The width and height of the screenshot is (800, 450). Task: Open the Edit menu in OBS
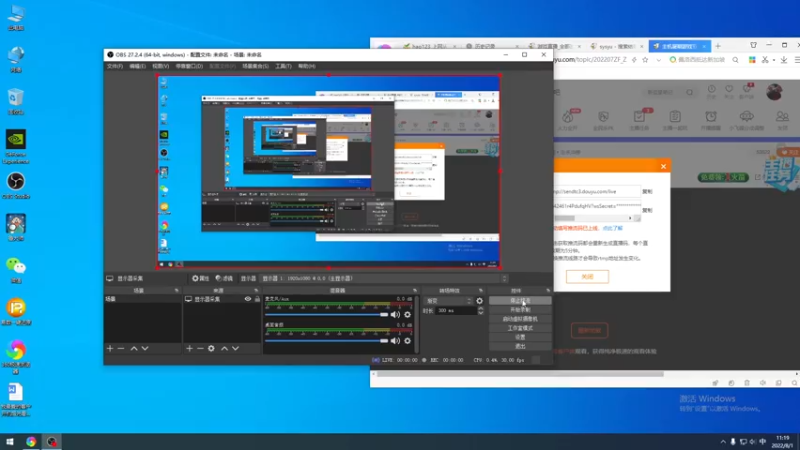tap(137, 66)
